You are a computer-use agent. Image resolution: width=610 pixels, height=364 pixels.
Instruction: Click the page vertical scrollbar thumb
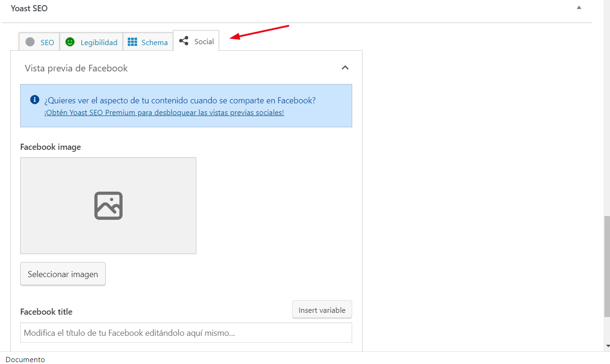pos(607,266)
